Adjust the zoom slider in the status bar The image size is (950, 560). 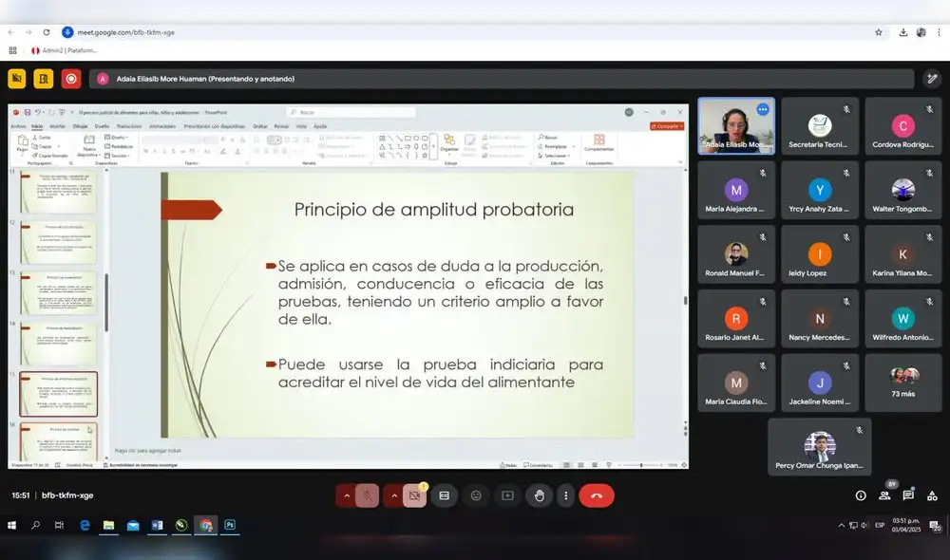641,465
